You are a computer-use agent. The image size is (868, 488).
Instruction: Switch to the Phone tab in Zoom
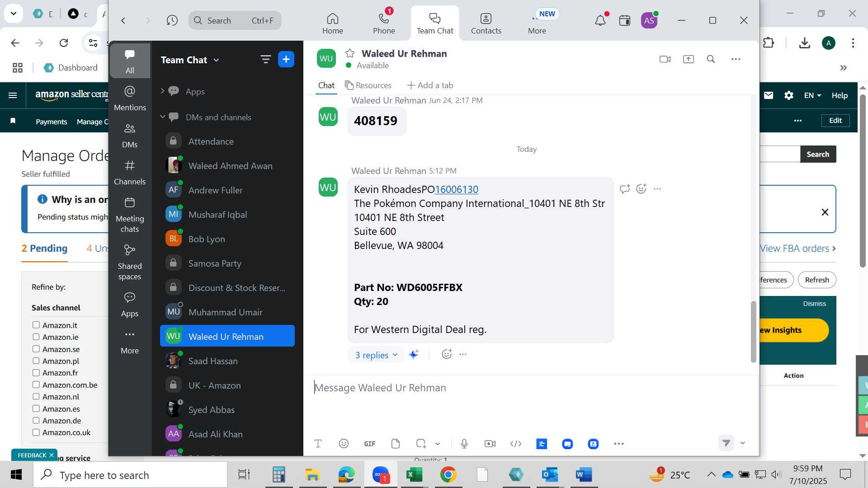[384, 23]
